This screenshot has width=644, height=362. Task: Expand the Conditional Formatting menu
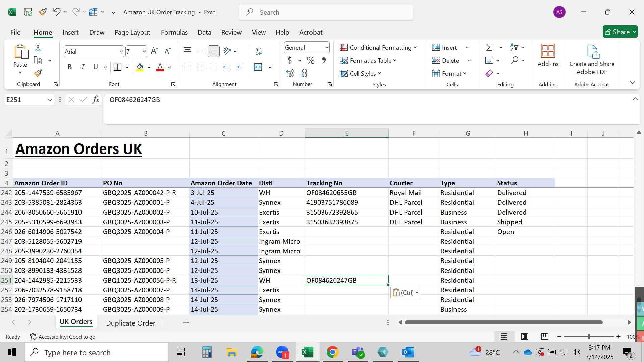point(378,47)
